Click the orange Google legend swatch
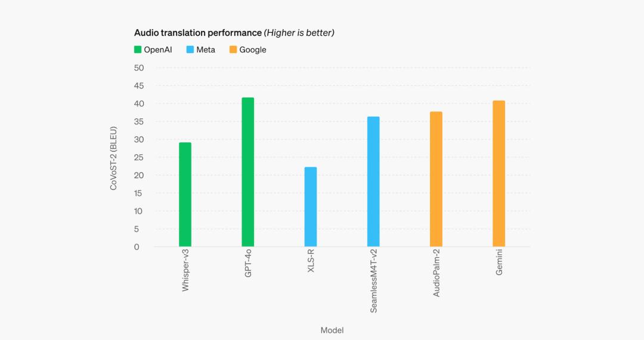 point(233,49)
